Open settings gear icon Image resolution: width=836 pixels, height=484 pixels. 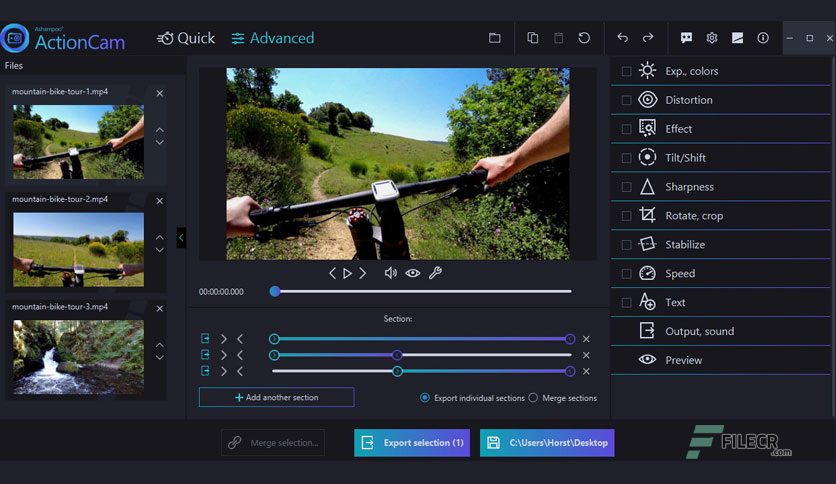click(x=712, y=38)
